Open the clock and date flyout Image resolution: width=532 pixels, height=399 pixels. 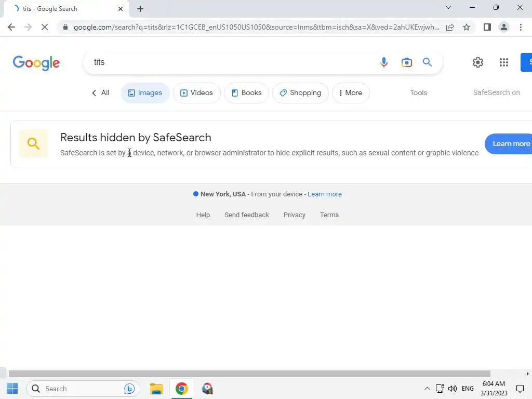pyautogui.click(x=494, y=389)
